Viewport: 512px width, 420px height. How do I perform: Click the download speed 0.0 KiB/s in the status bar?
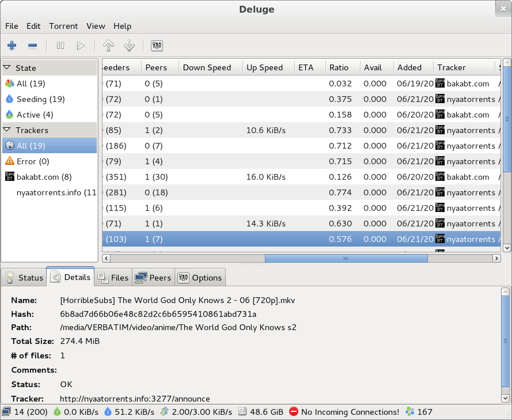76,412
